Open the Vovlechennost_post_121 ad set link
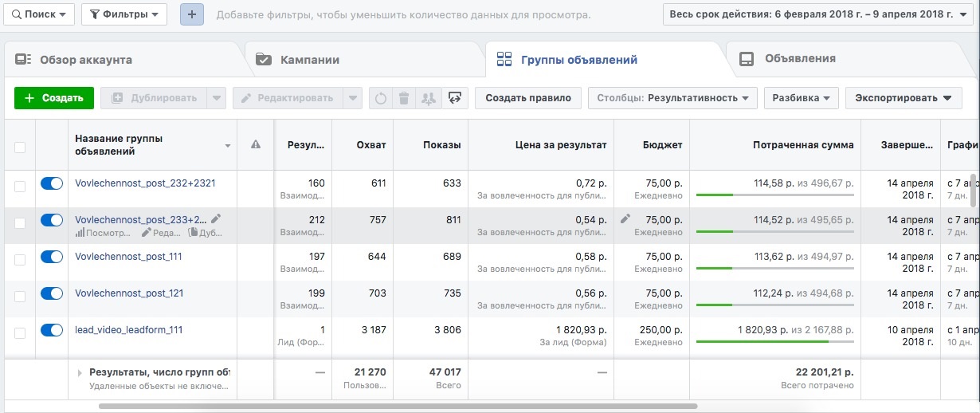The width and height of the screenshot is (980, 413). coord(129,293)
